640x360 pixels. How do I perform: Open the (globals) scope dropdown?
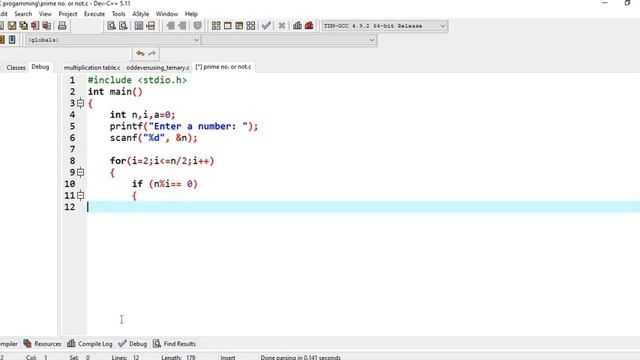click(113, 40)
